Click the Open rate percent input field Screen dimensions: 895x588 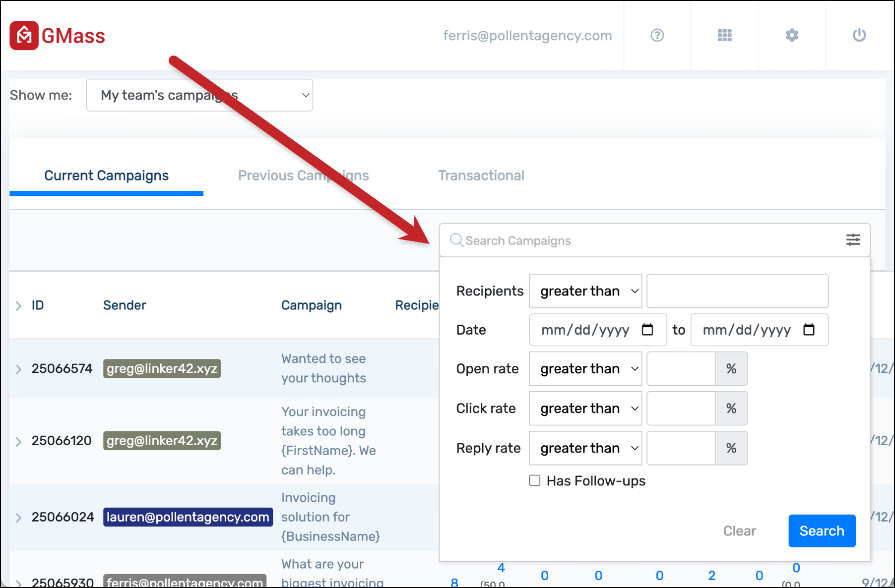pos(681,369)
